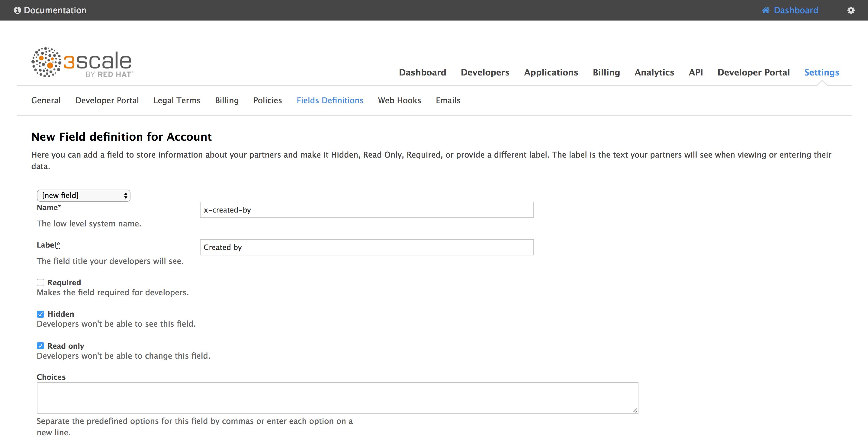Uncheck the Read only checkbox
This screenshot has height=445, width=868.
tap(40, 346)
